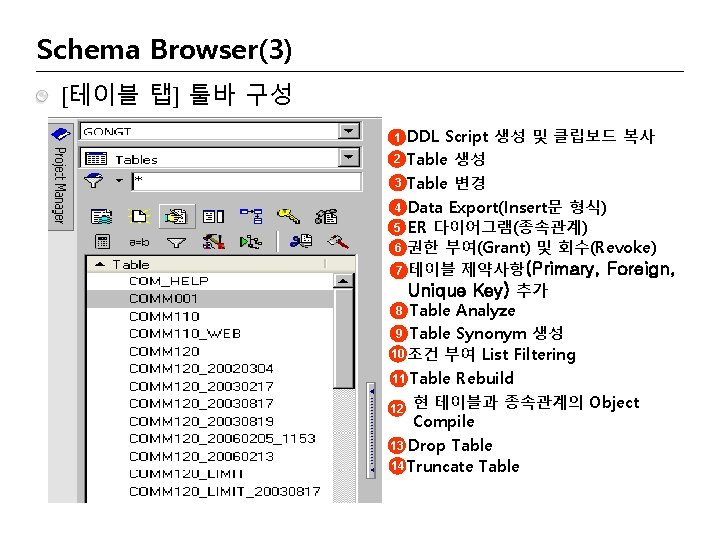Click the red Truncate Table icon
Screen dimensions: 720x540
[x=338, y=242]
